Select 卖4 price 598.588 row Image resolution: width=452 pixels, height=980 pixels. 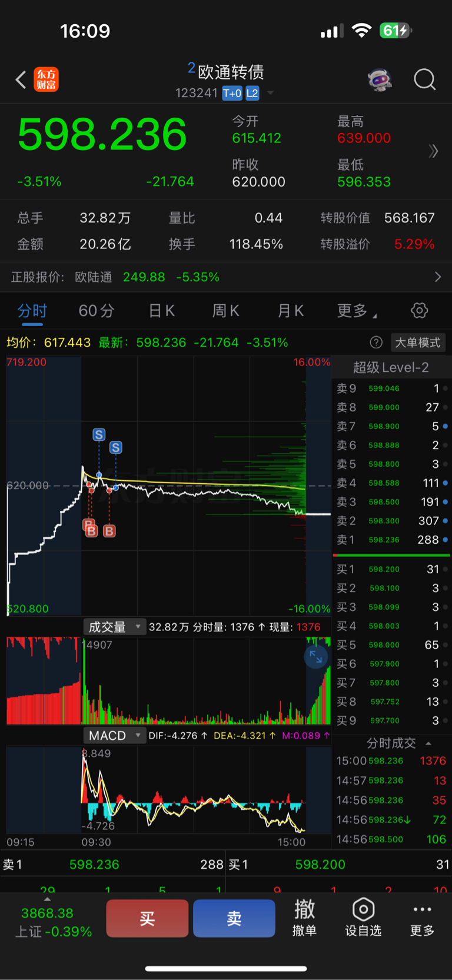pos(391,483)
